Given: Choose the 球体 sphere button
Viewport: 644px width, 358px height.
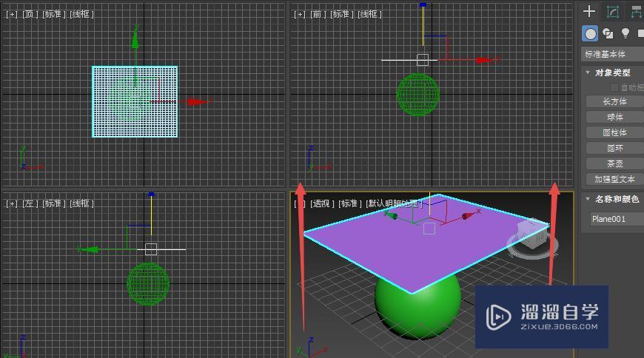Looking at the screenshot, I should 615,117.
